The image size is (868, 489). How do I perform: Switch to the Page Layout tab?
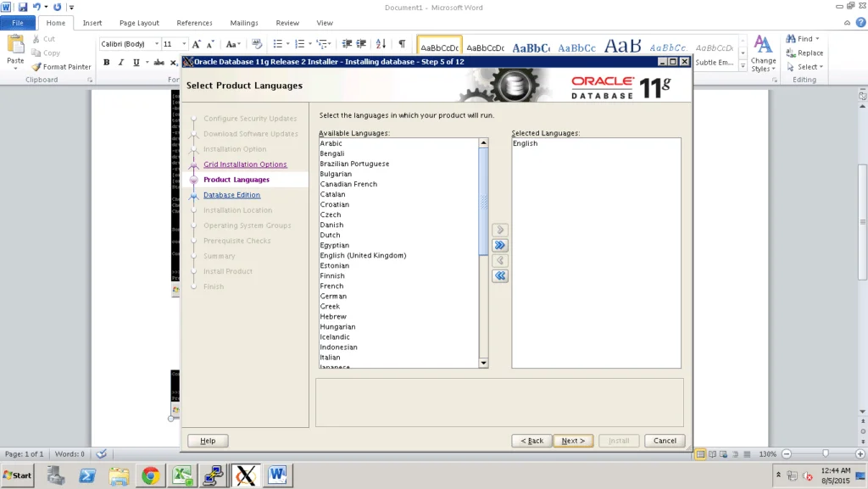[x=139, y=23]
